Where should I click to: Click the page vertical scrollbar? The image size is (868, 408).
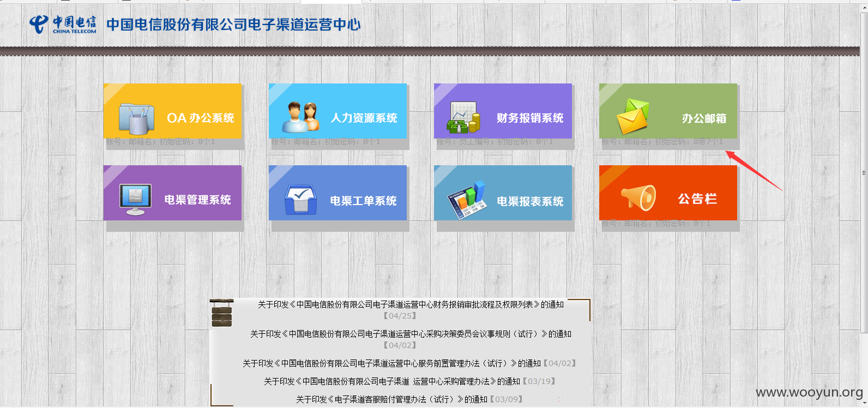[864, 172]
